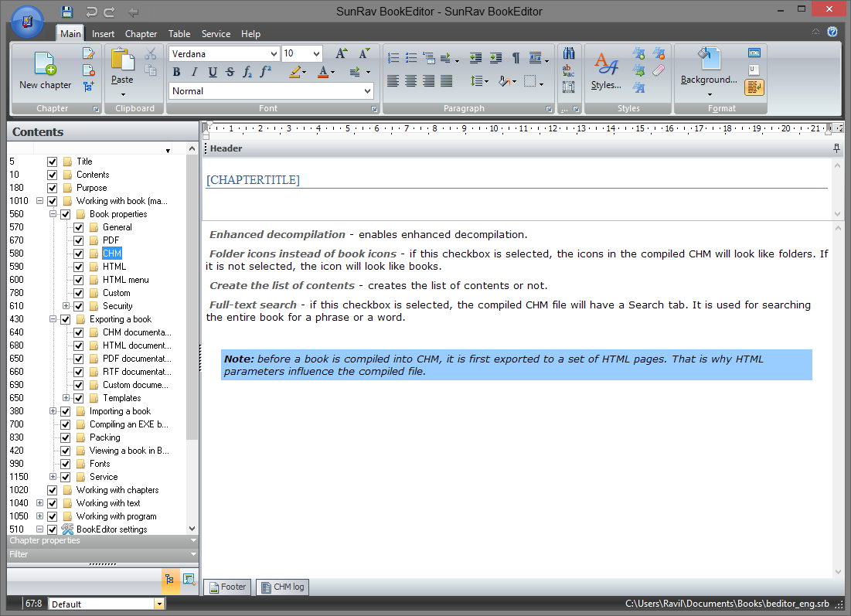Open the Table ribbon tab

(179, 34)
